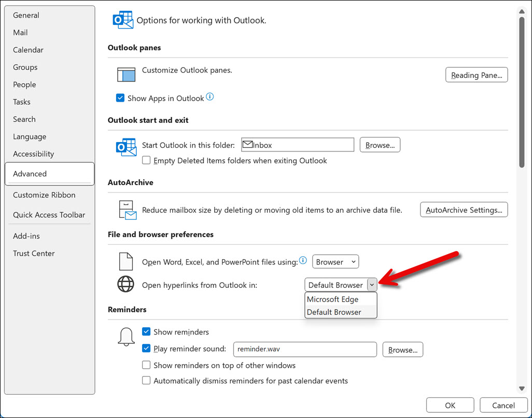Enable Empty Deleted Items folders when exiting

point(146,160)
